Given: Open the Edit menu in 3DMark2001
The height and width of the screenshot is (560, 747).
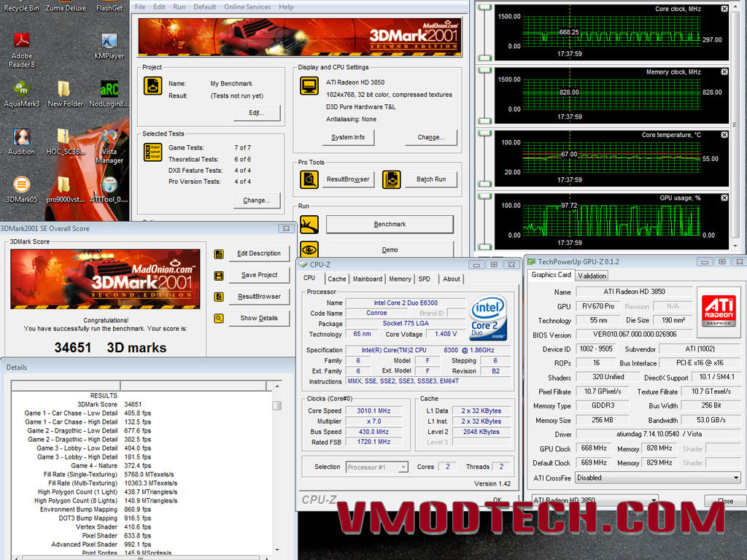Looking at the screenshot, I should [x=159, y=7].
